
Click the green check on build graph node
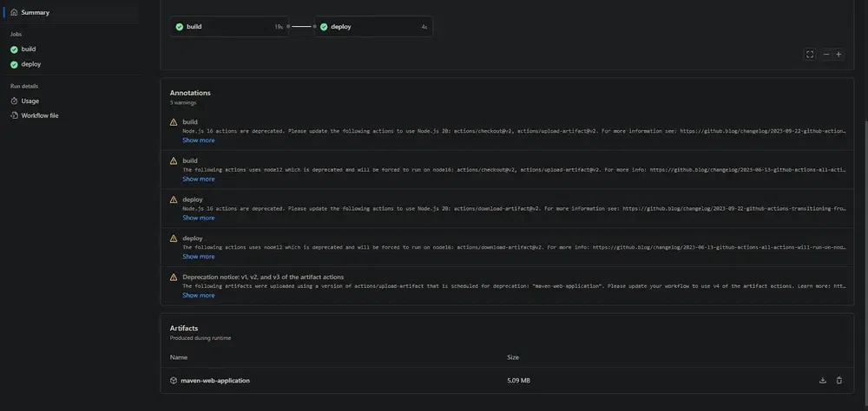pos(180,27)
